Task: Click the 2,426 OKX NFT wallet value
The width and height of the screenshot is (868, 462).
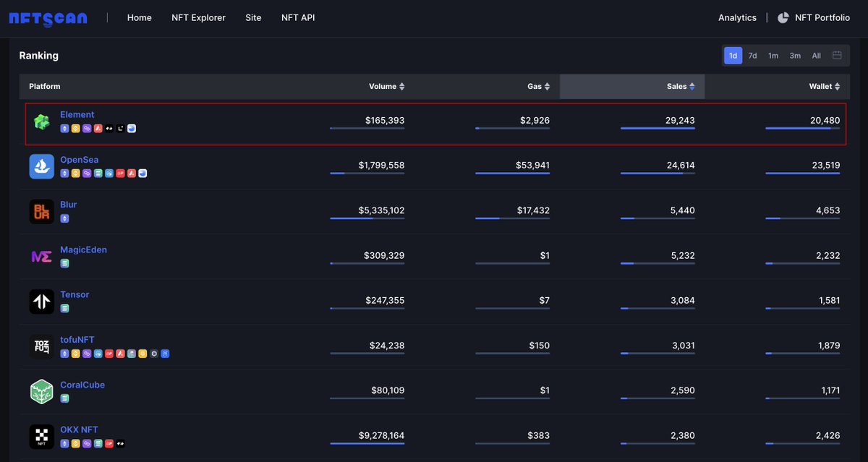Action: [x=827, y=436]
